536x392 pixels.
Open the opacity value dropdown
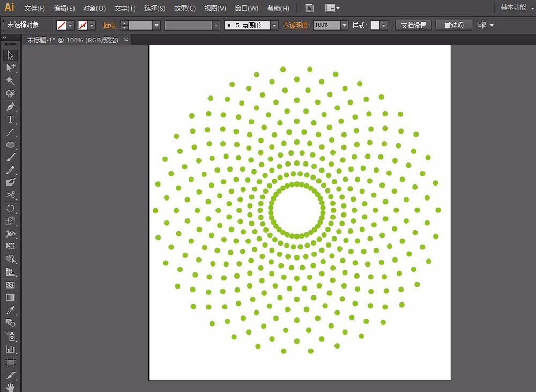pyautogui.click(x=345, y=25)
